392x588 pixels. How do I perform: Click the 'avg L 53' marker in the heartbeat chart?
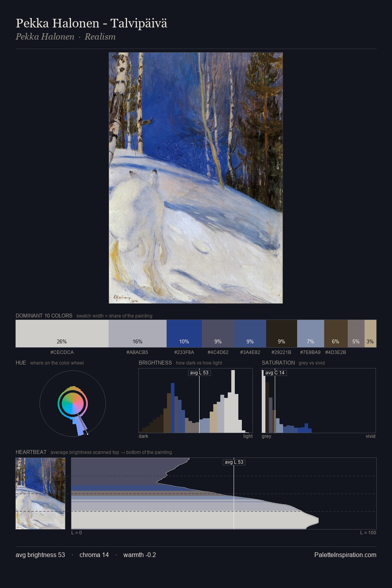[x=234, y=462]
